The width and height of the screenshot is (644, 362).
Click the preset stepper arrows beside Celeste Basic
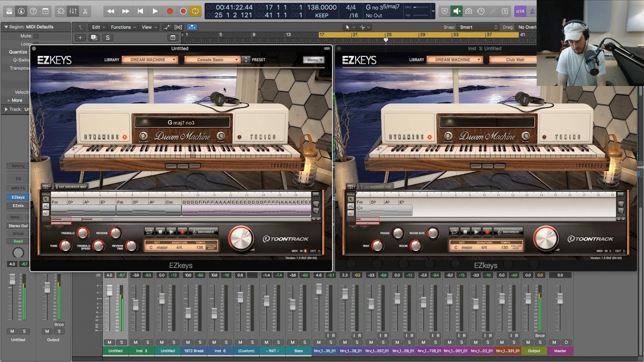click(x=246, y=59)
